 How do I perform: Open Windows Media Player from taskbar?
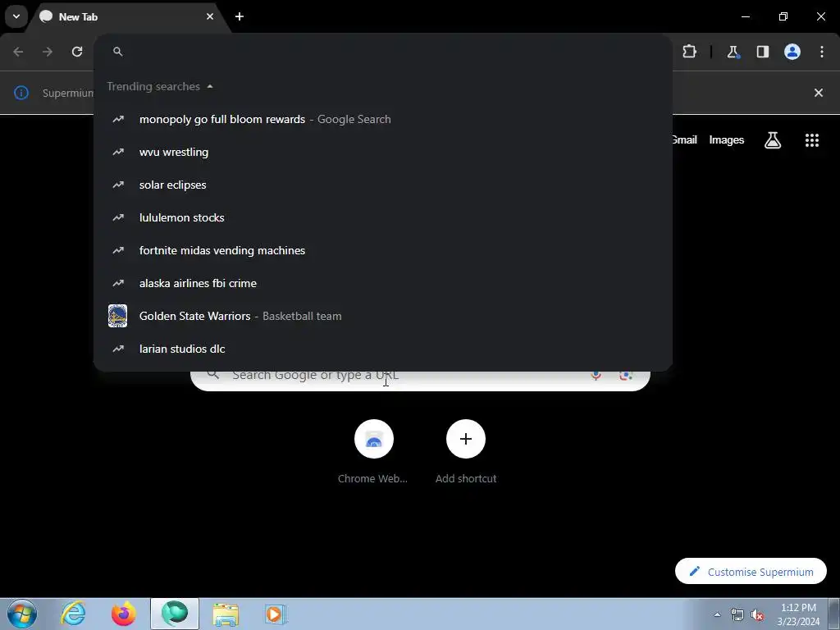point(276,614)
